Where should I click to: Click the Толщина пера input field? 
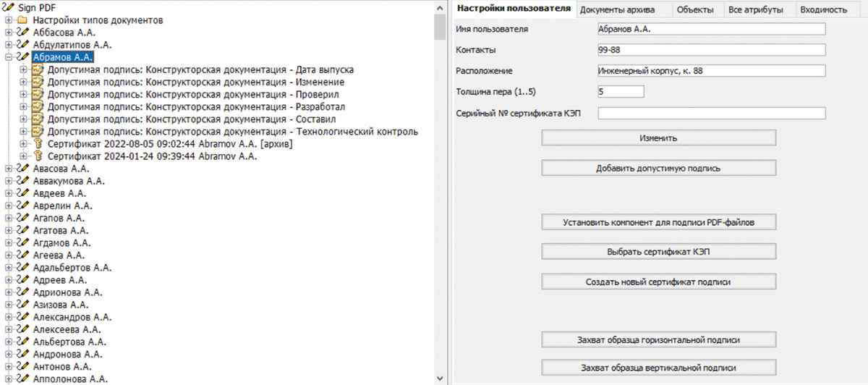(620, 92)
